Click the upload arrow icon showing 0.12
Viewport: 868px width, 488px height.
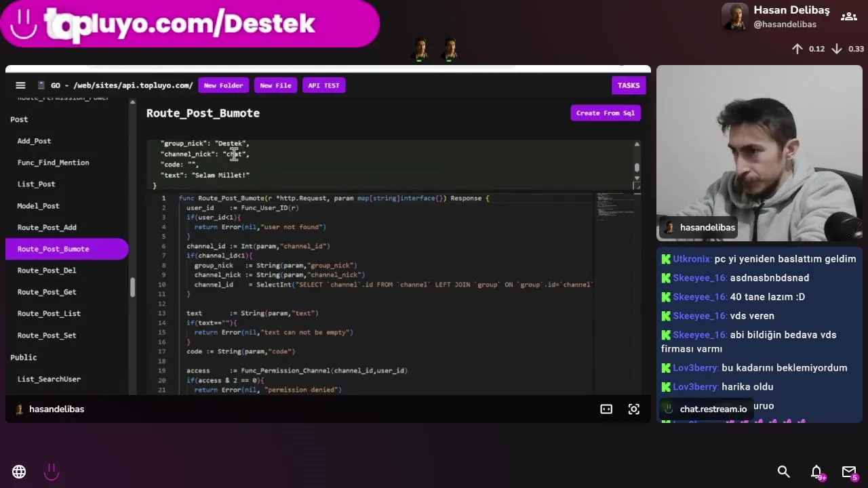pos(797,49)
